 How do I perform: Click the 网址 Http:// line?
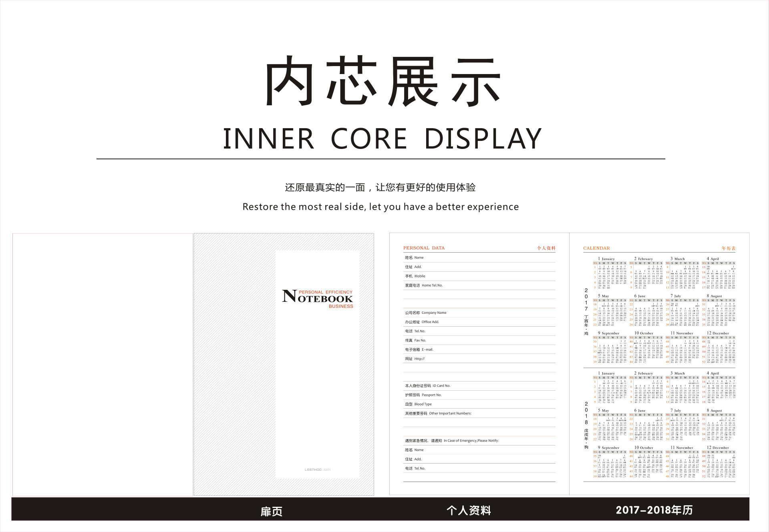click(x=479, y=359)
